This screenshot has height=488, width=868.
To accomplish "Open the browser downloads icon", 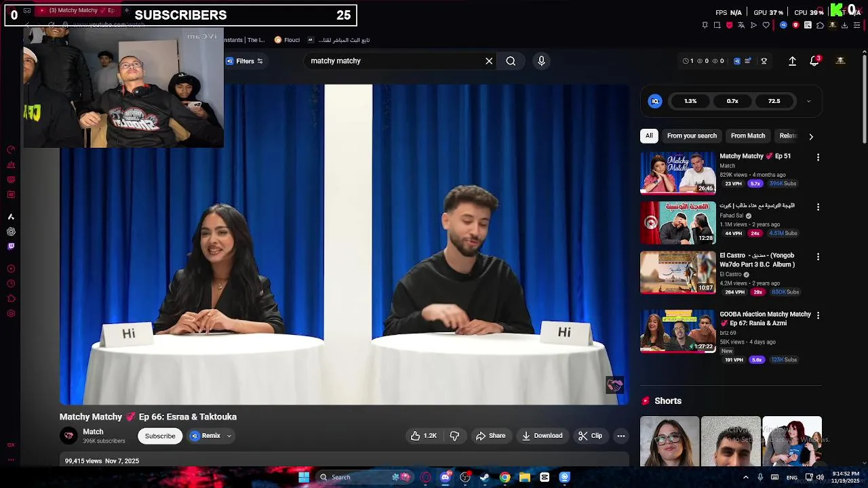I will pyautogui.click(x=844, y=25).
